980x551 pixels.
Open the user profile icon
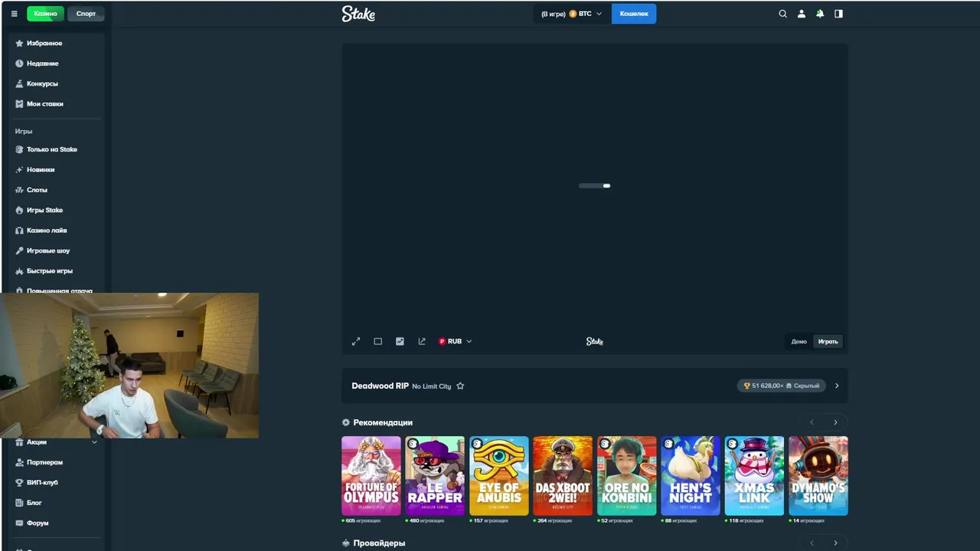point(802,14)
